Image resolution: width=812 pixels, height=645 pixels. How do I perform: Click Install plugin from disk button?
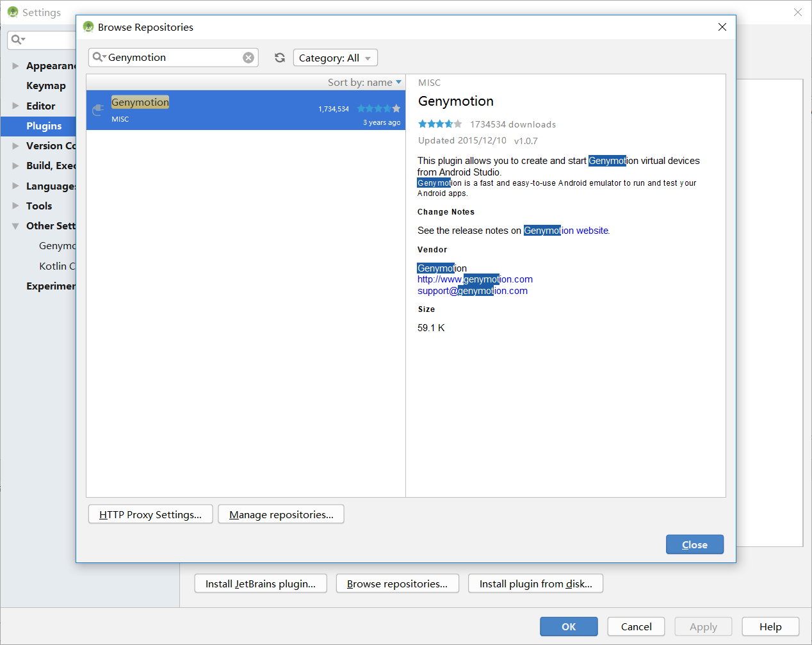[536, 584]
